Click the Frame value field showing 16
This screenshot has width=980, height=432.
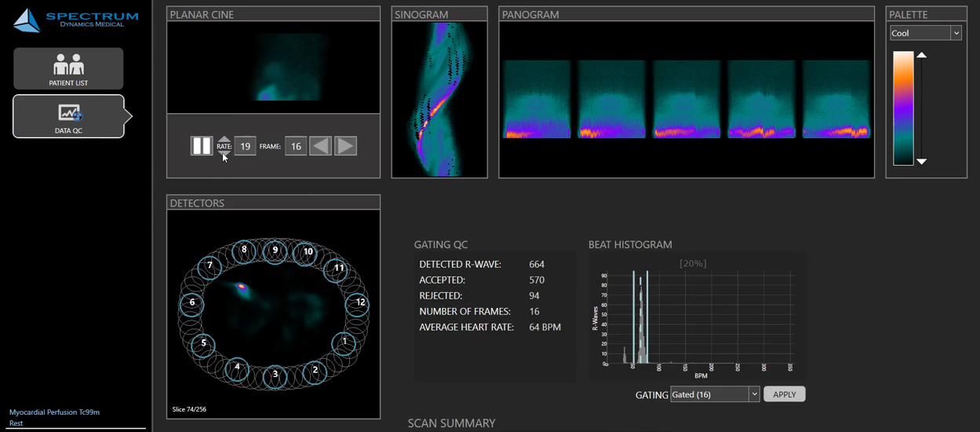tap(296, 146)
